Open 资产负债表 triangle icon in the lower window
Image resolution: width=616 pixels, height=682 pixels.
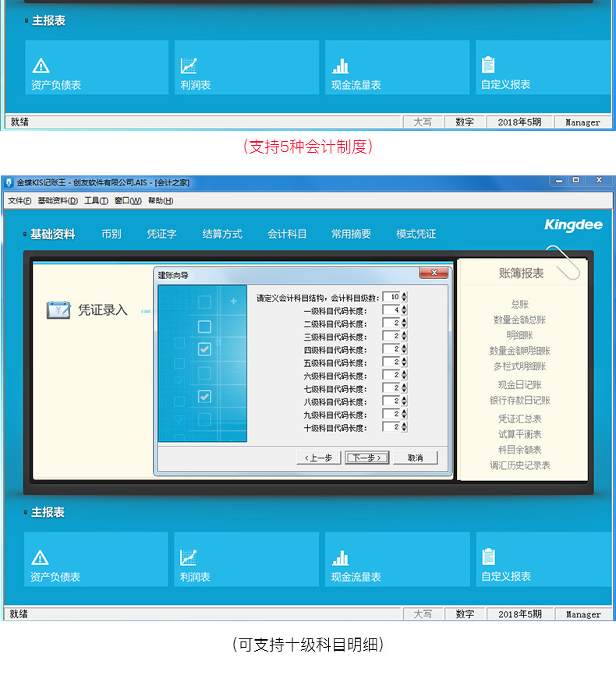[x=40, y=557]
